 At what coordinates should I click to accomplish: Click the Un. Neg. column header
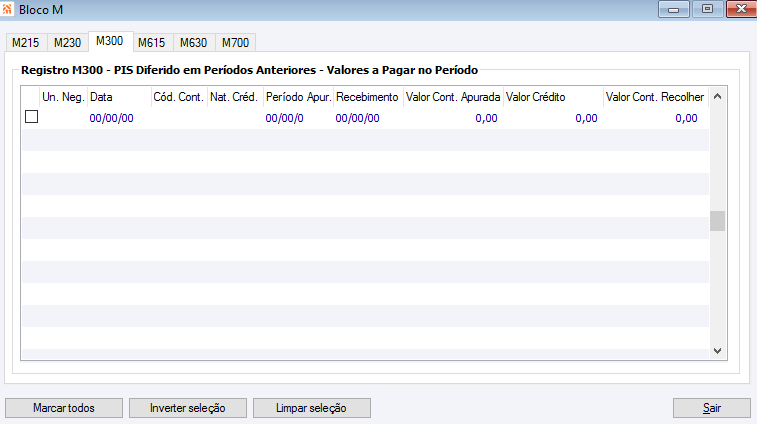click(x=63, y=97)
